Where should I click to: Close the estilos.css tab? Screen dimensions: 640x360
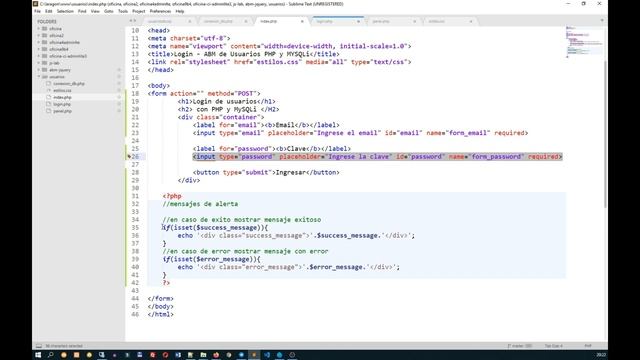[471, 21]
